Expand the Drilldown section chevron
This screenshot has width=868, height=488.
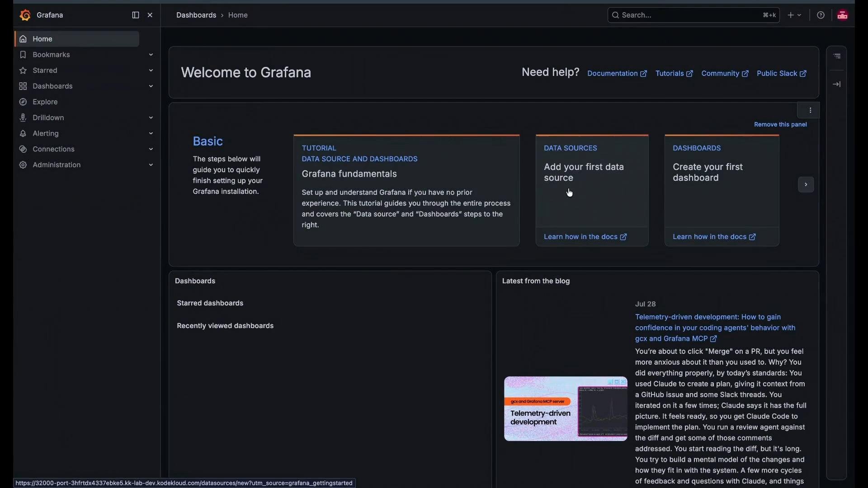[x=151, y=118]
